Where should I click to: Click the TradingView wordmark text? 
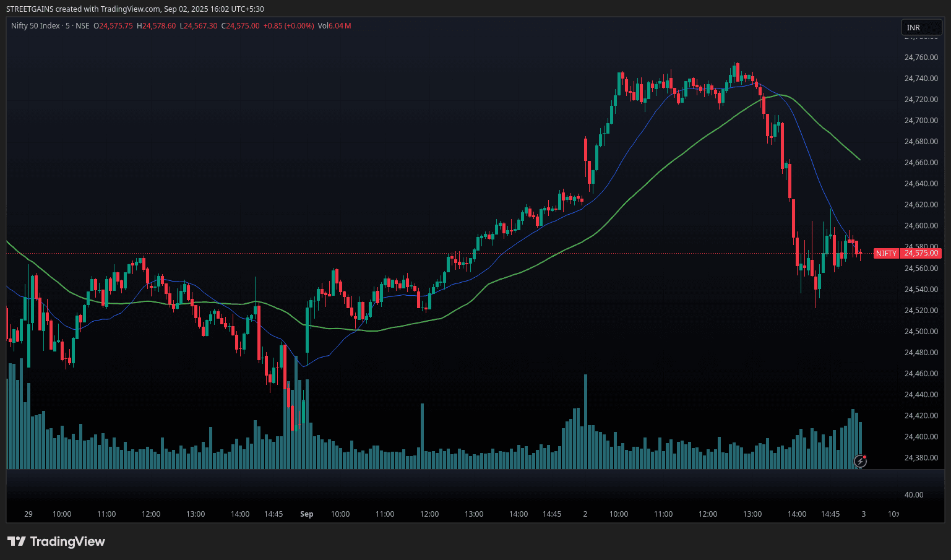[x=67, y=541]
